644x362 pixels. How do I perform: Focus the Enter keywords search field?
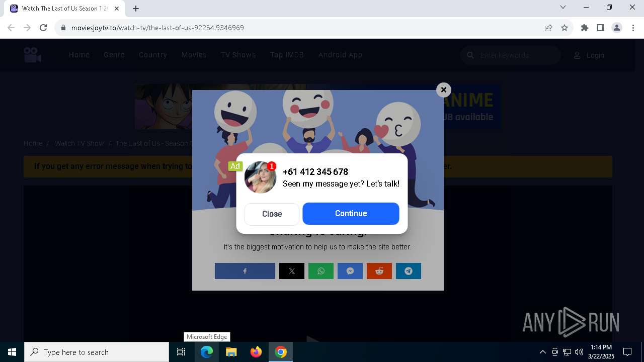pyautogui.click(x=511, y=55)
